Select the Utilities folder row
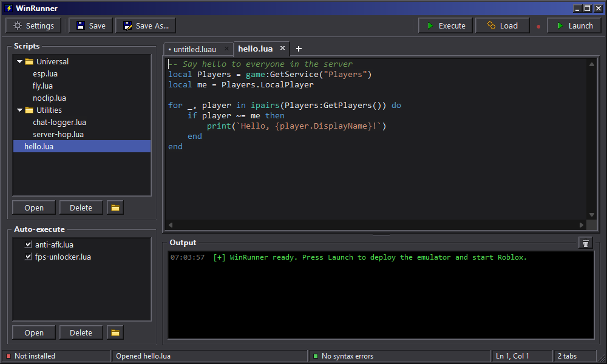The height and width of the screenshot is (364, 607). (x=82, y=110)
